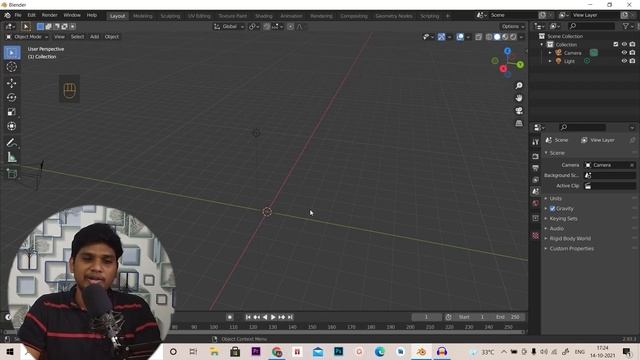Viewport: 640px width, 360px height.
Task: Select the Scale tool
Action: tap(12, 112)
